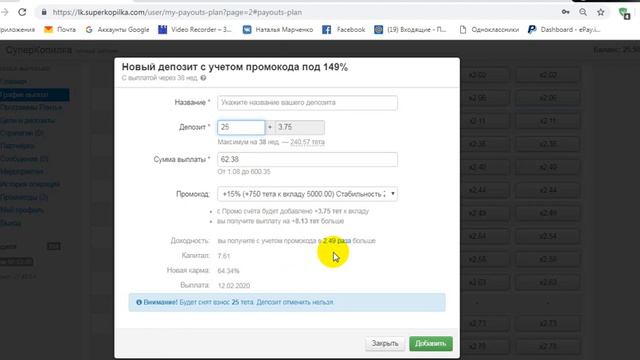Click the green Добавить button

click(431, 344)
